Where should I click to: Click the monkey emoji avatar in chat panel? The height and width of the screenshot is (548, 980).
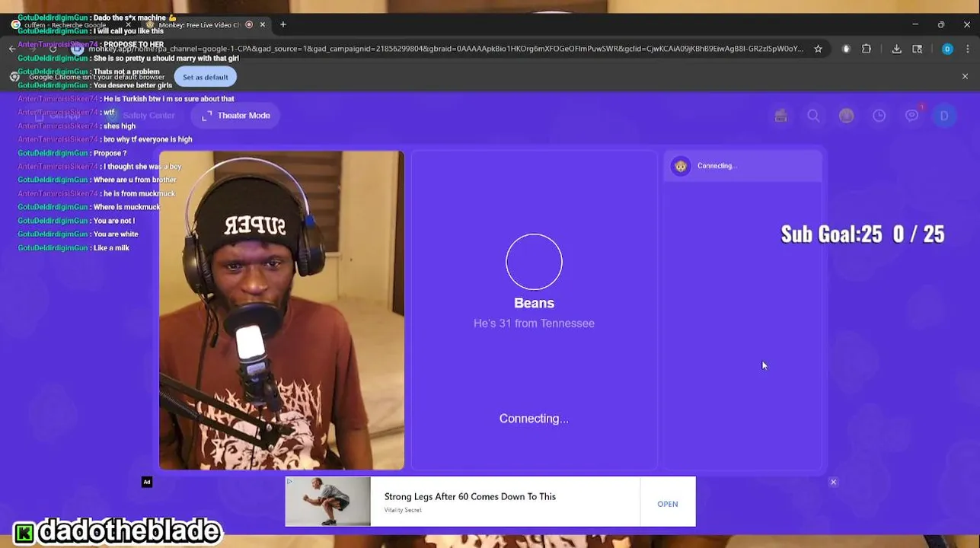[681, 166]
